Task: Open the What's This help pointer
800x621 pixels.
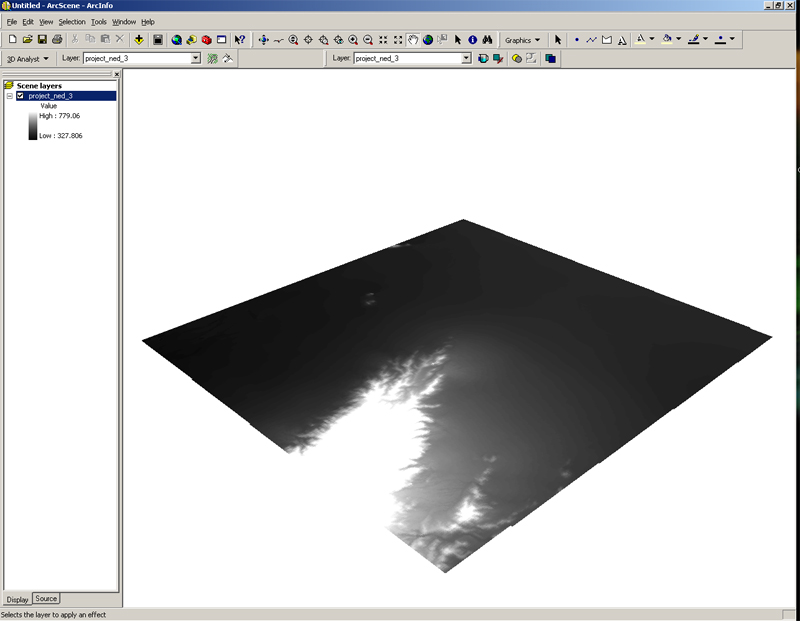Action: point(240,40)
